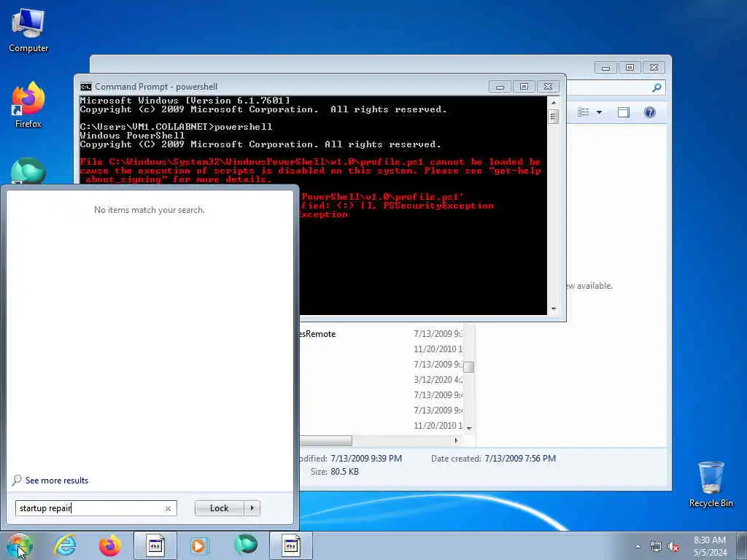747x560 pixels.
Task: Toggle the Explorer preview pane icon
Action: [624, 112]
